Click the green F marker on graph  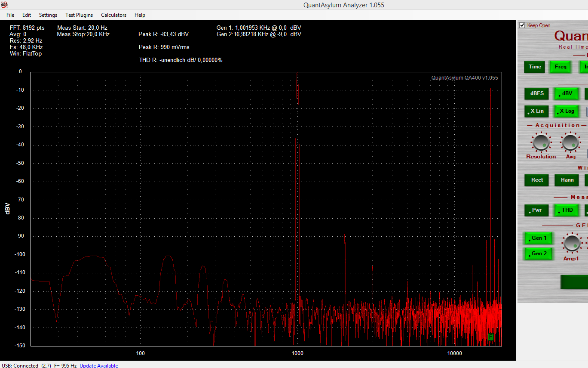tap(491, 337)
